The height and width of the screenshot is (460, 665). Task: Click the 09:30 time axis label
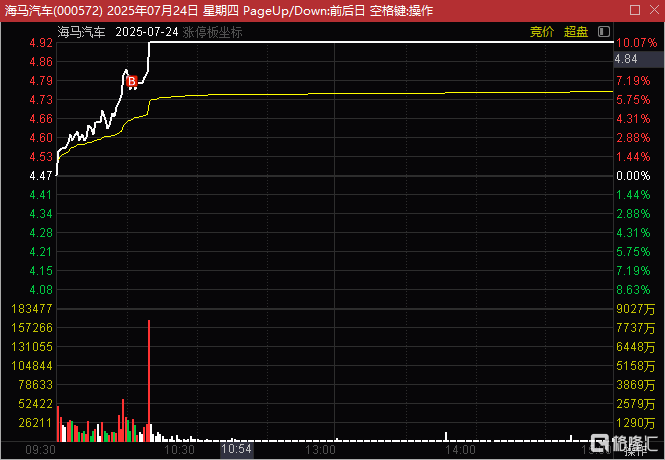[40, 449]
